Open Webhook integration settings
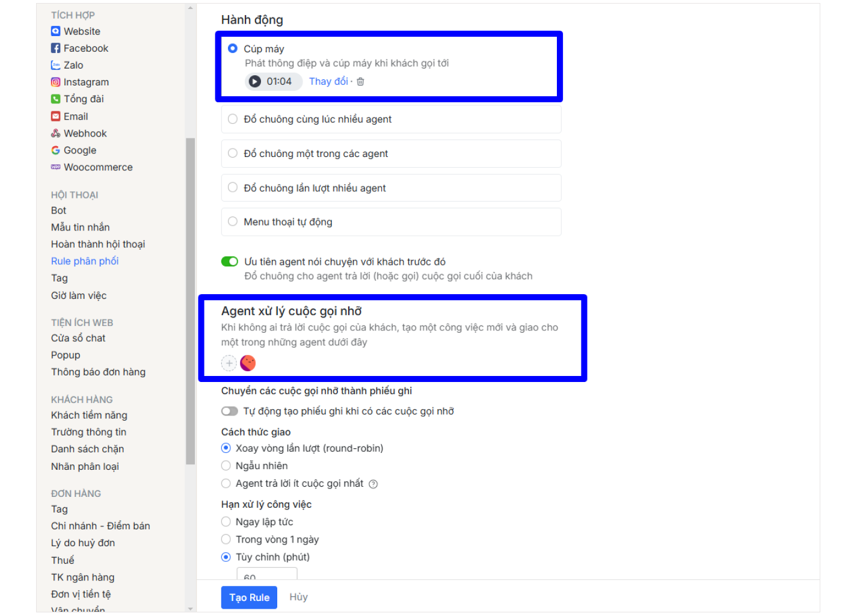866x616 pixels. (85, 134)
